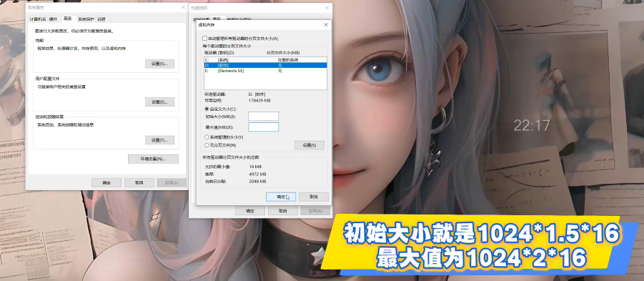Open startup and recovery 设置(T)... button
644x281 pixels.
(x=160, y=140)
